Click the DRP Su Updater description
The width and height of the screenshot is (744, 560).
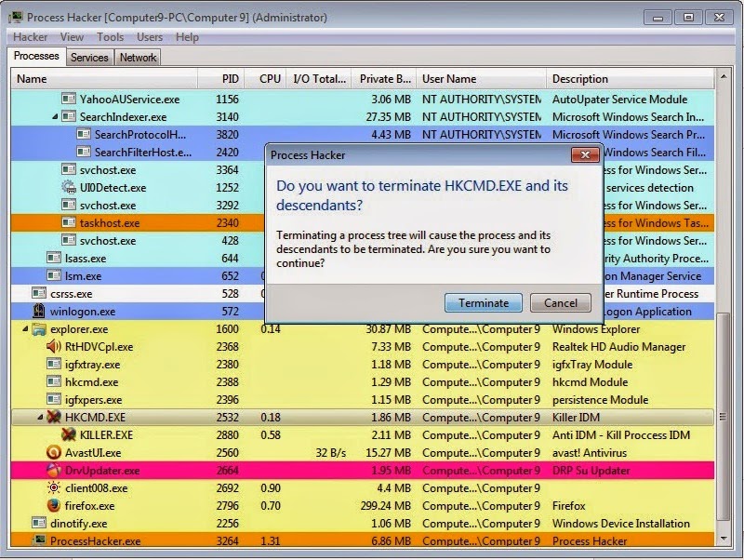[x=591, y=471]
